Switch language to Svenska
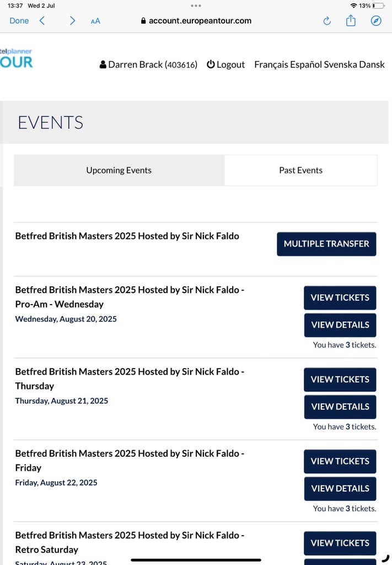392x565 pixels. [x=340, y=65]
